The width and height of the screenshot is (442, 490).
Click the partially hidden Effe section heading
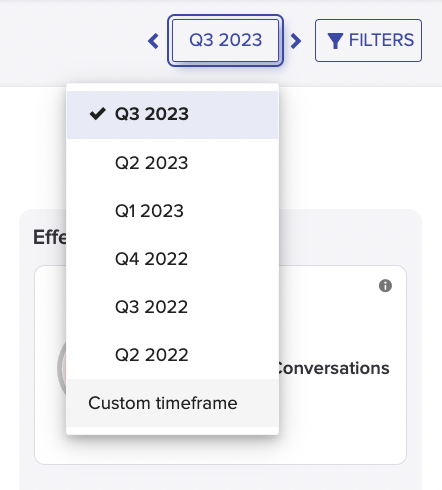click(50, 237)
